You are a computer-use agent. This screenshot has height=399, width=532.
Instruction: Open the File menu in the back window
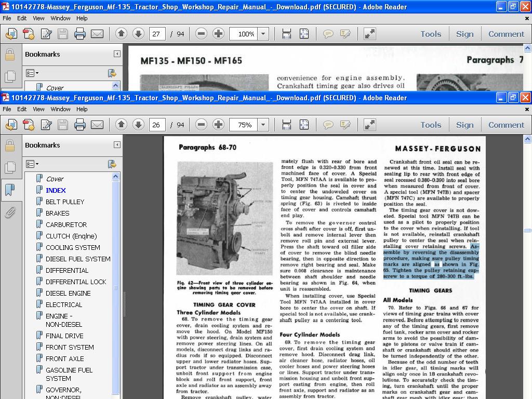pos(7,18)
